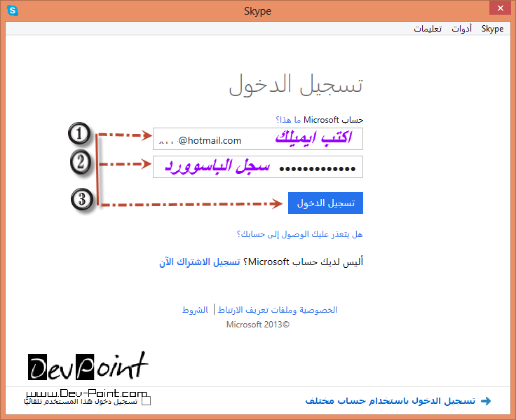Screen dimensions: 516x420
Task: Click the Microsoft 2013© copyright text
Action: [x=258, y=325]
